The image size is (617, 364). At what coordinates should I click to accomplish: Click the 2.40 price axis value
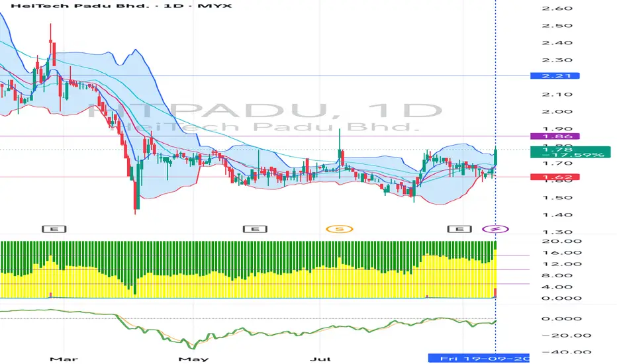[x=557, y=43]
